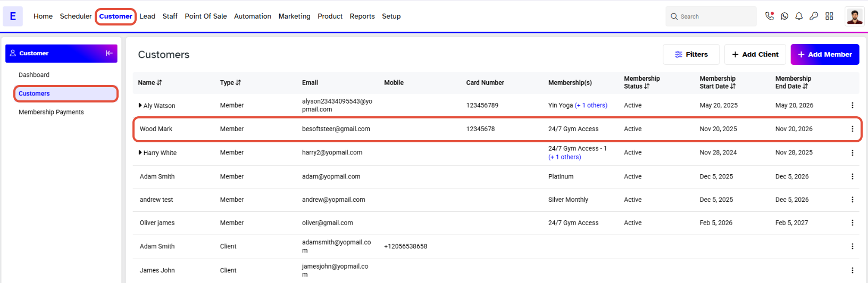Screen dimensions: 868x283
Task: Open row options for Wood Mark
Action: pyautogui.click(x=852, y=129)
